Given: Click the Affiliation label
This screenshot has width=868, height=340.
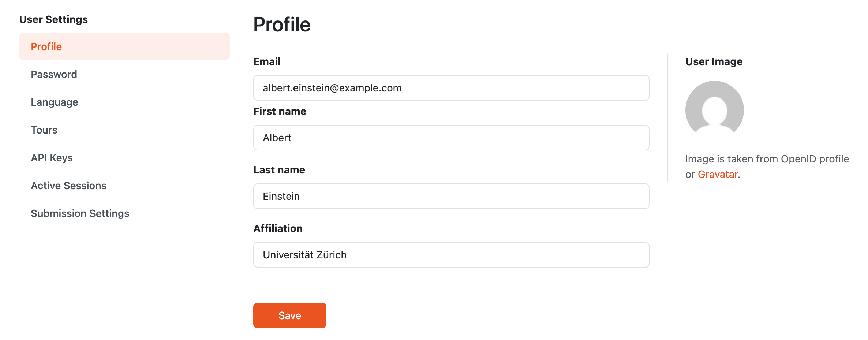Looking at the screenshot, I should [278, 228].
